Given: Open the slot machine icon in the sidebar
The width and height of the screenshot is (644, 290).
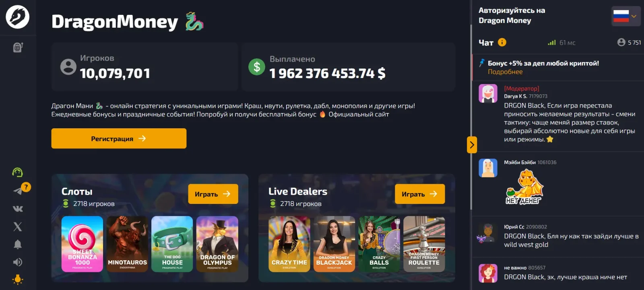Looking at the screenshot, I should (x=18, y=47).
